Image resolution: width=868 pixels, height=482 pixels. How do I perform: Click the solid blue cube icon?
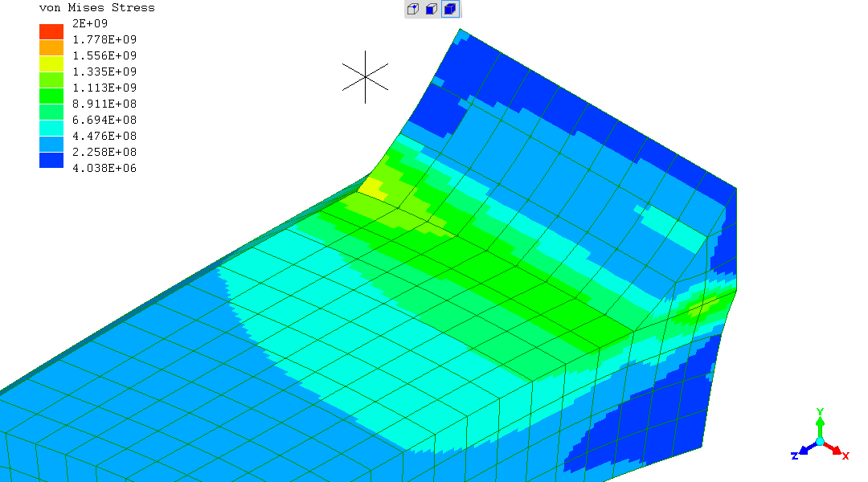pos(450,10)
